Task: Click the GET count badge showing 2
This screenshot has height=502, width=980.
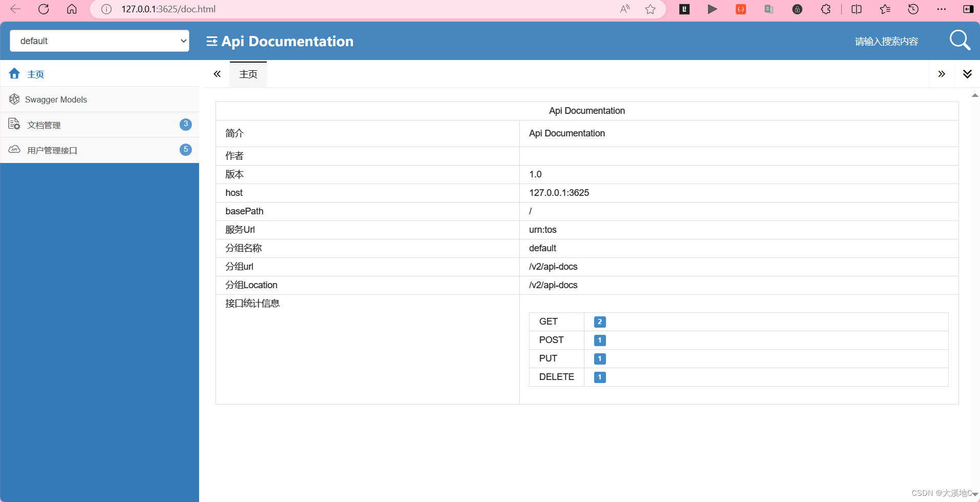Action: pyautogui.click(x=599, y=322)
